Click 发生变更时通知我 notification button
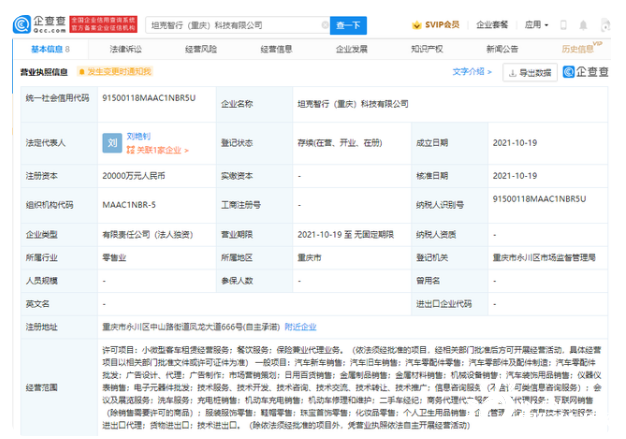Viewport: 626px width, 439px height. [x=115, y=71]
